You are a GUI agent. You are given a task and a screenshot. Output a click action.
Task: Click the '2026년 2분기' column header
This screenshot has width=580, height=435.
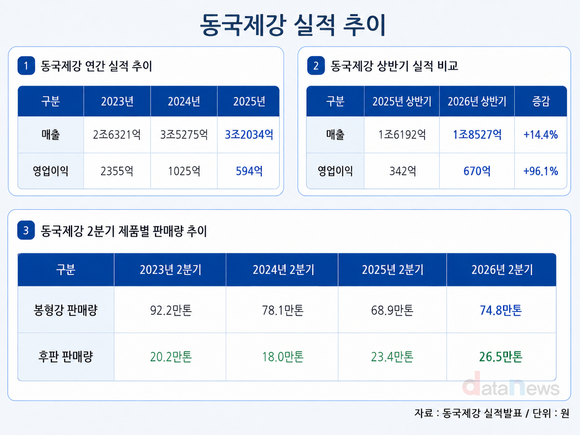point(502,270)
